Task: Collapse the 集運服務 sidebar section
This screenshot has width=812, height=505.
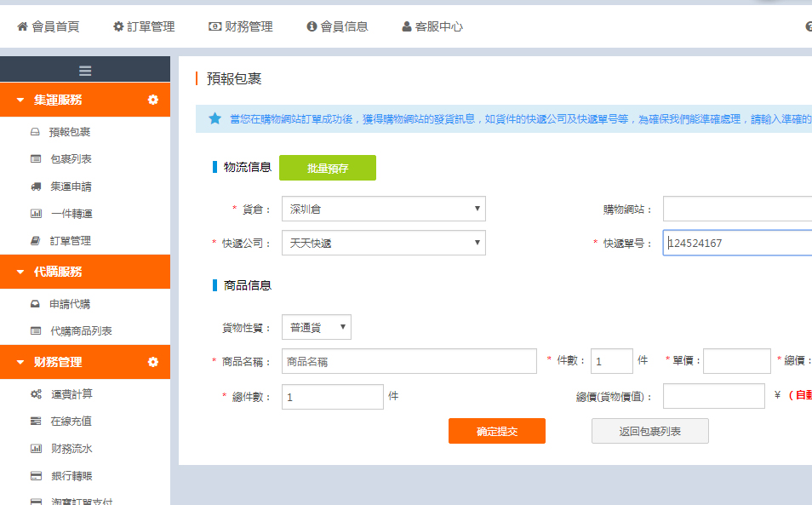Action: pyautogui.click(x=20, y=100)
